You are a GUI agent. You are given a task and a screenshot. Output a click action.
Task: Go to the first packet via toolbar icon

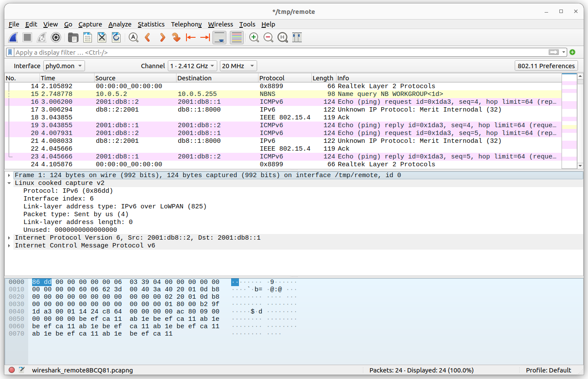[x=191, y=37]
